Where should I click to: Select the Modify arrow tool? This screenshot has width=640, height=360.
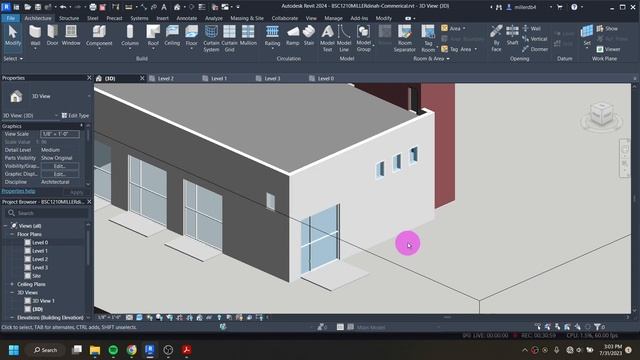13,36
